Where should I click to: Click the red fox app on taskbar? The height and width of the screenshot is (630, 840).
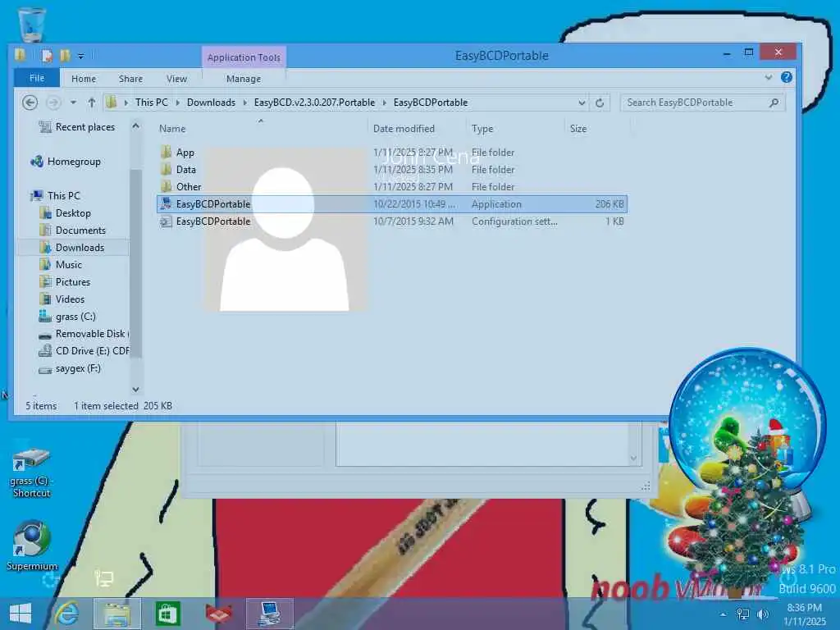(218, 614)
